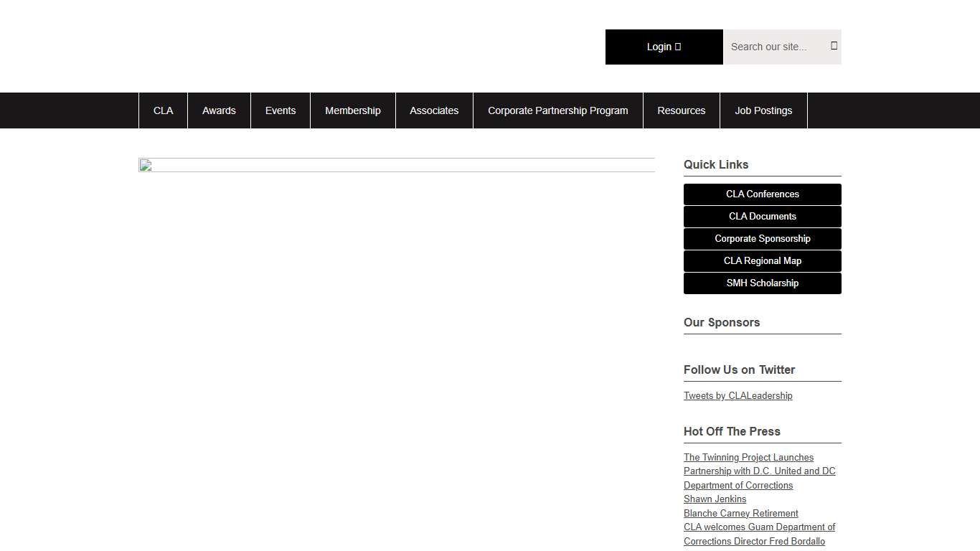Open the Blanche Carney Retirement article
The height and width of the screenshot is (551, 980).
[740, 514]
